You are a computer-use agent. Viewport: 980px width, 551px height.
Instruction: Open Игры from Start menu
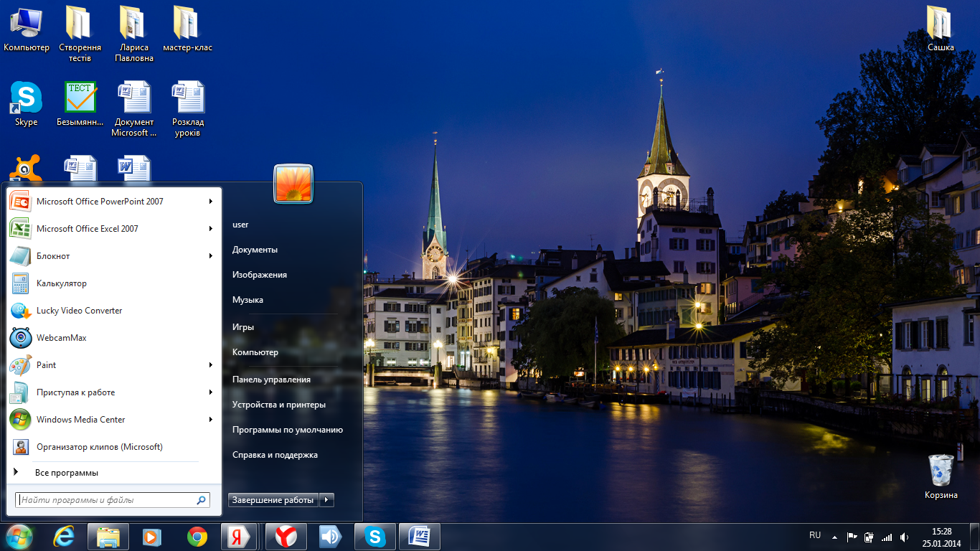click(242, 327)
